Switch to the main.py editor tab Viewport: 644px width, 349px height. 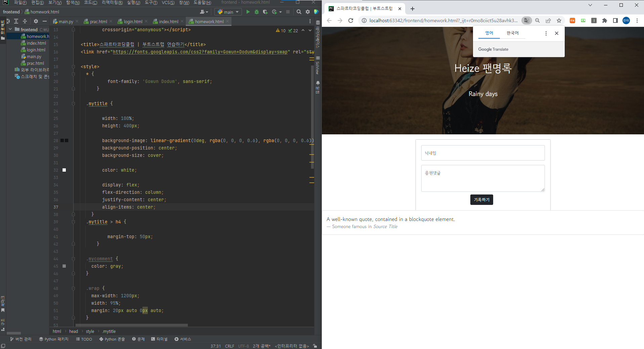click(65, 21)
